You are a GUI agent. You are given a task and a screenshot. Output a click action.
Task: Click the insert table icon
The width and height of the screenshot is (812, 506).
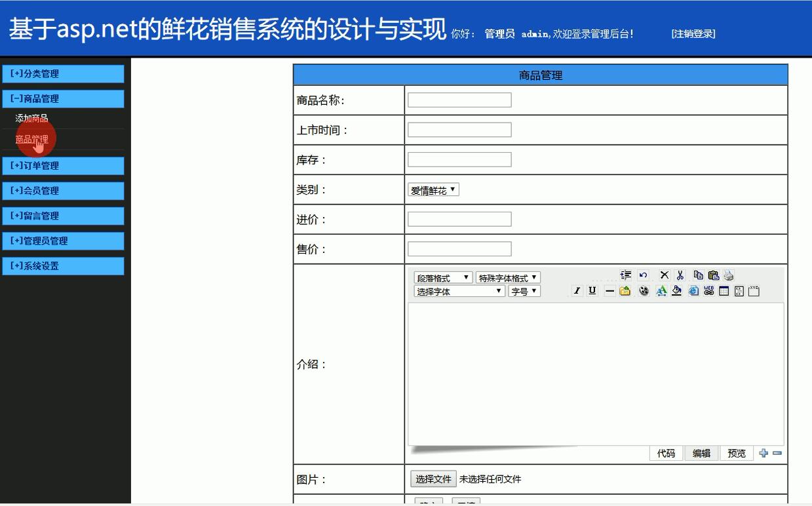(x=724, y=290)
